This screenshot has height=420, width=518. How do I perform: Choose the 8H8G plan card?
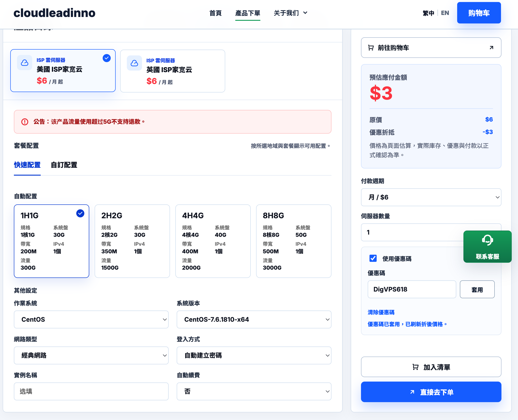tap(294, 241)
